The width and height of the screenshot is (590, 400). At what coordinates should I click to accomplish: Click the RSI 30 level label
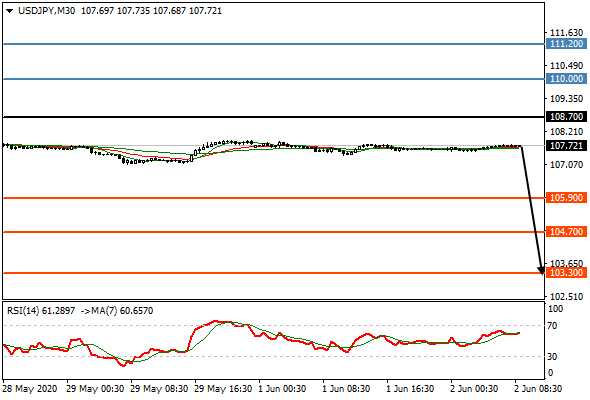(x=552, y=356)
